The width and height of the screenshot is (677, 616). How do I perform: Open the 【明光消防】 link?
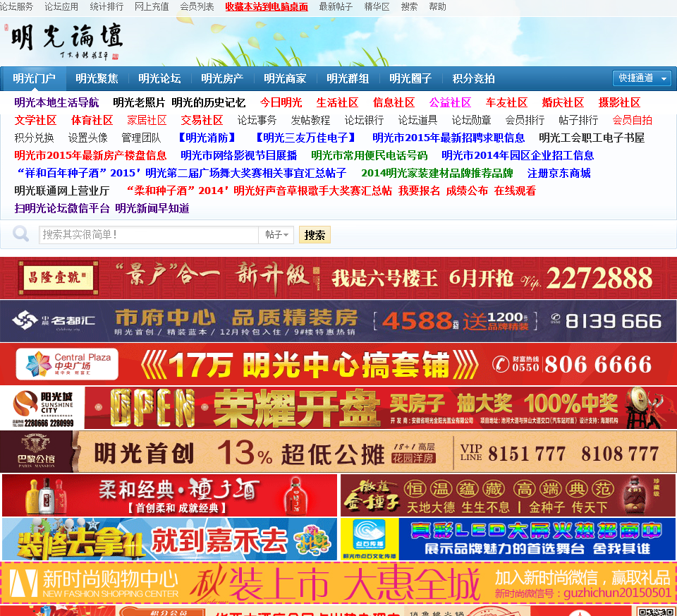point(207,138)
